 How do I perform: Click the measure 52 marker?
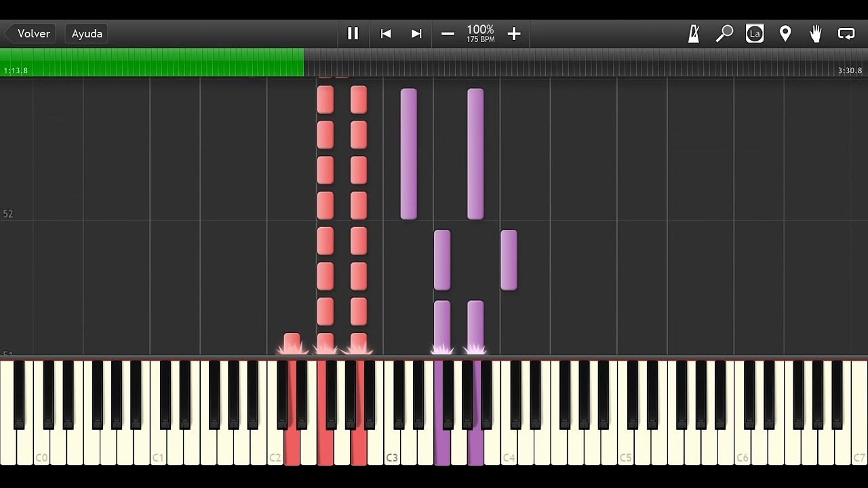point(8,213)
